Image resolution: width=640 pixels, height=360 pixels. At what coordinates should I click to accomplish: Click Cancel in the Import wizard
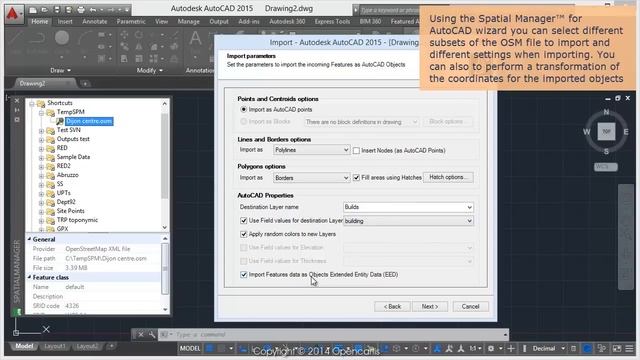[470, 306]
